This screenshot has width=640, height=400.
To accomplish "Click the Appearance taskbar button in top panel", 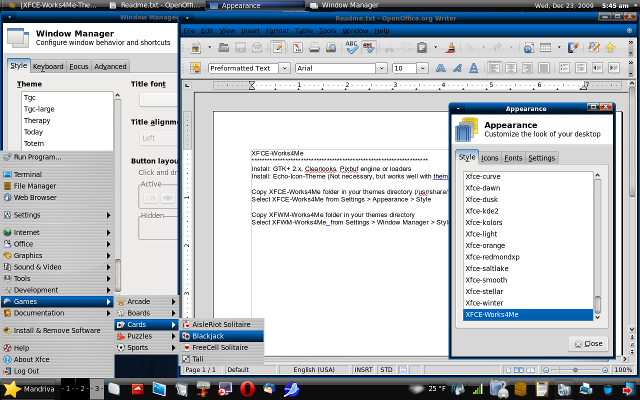I will click(255, 5).
